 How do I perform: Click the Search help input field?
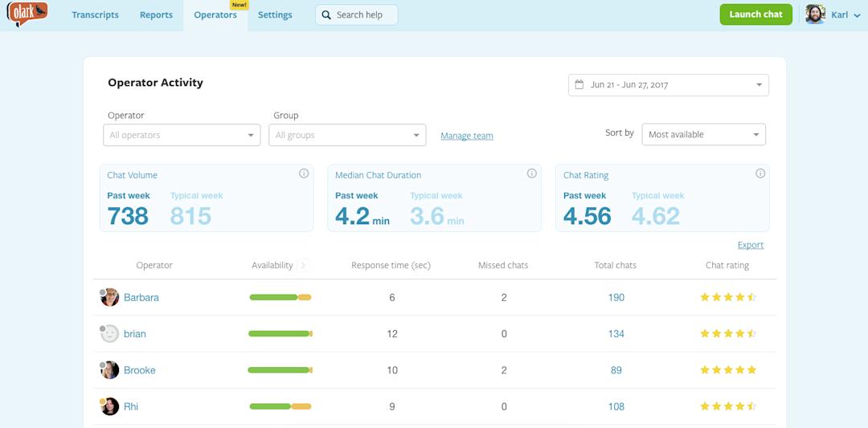[x=357, y=15]
